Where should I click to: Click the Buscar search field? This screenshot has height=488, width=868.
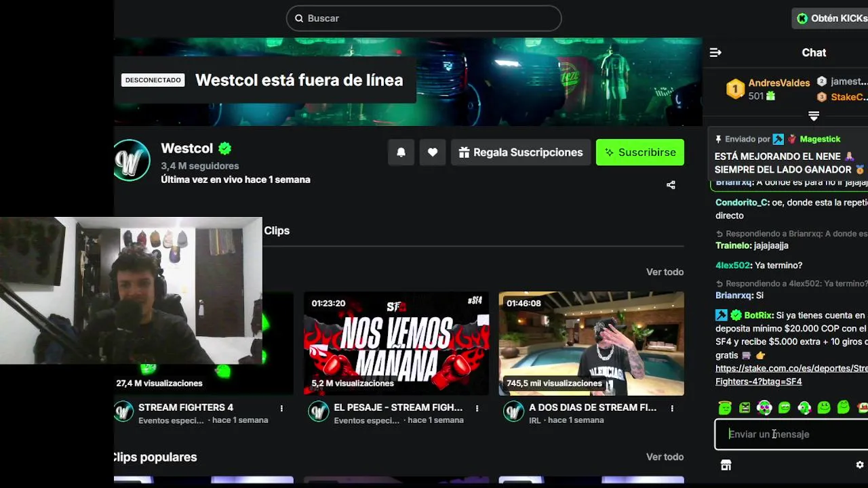(x=424, y=18)
